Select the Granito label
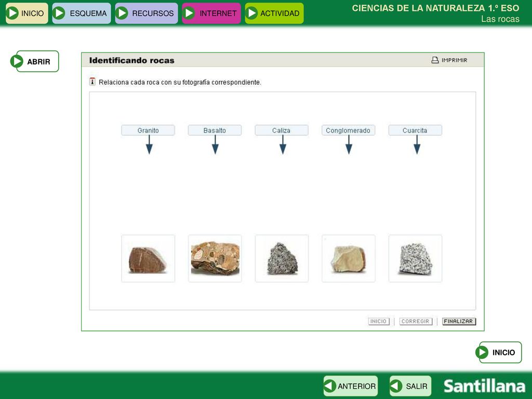Screen dimensions: 532x399 tap(148, 130)
